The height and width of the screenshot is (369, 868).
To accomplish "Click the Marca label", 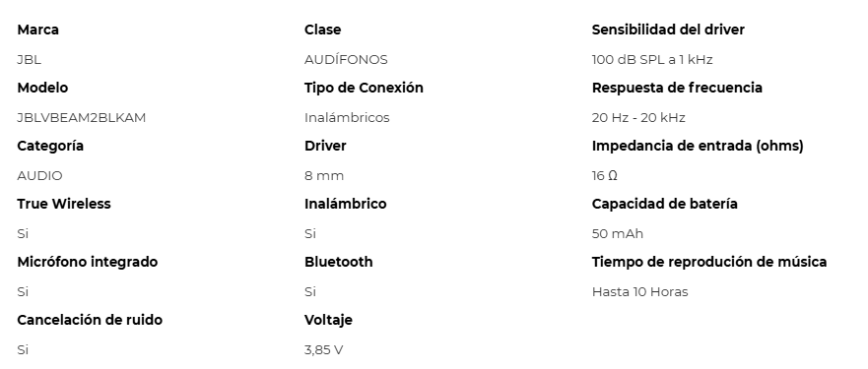I will coord(37,30).
